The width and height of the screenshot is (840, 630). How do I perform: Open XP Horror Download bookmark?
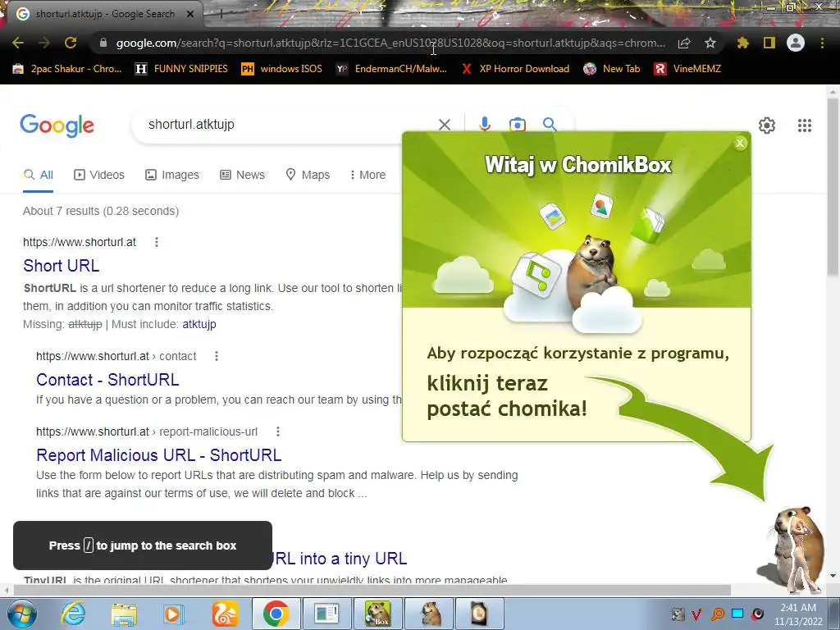515,69
